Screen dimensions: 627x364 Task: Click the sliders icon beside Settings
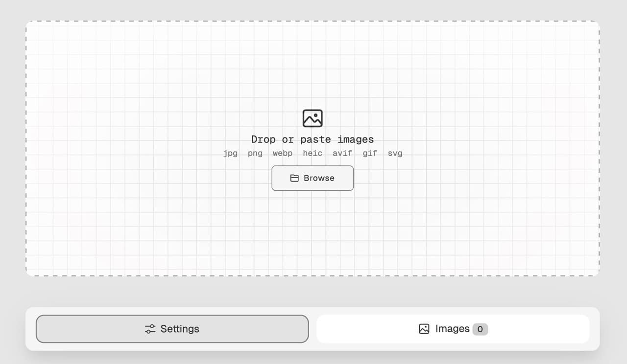click(150, 329)
